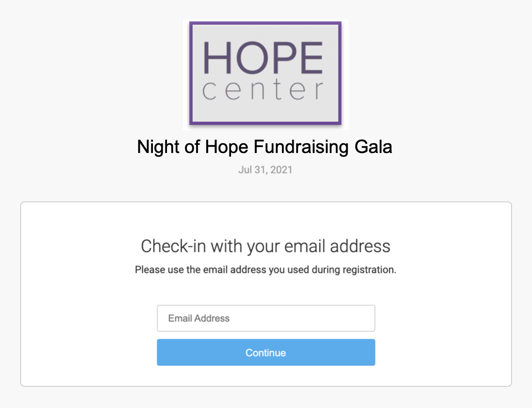
Task: Click the Jul 31, 2021 event date
Action: 265,170
